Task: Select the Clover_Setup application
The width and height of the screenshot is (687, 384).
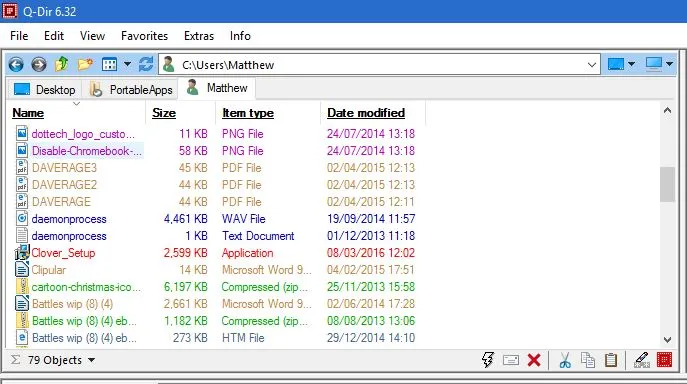Action: (63, 253)
